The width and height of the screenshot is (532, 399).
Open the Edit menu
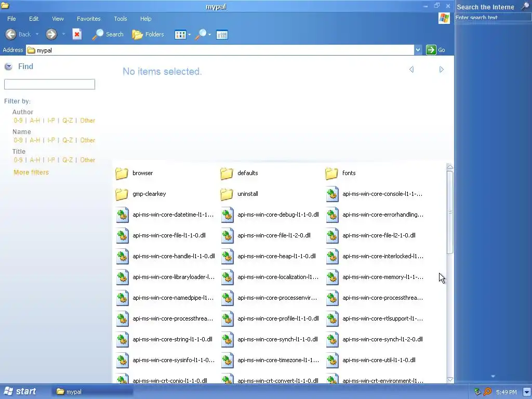34,19
